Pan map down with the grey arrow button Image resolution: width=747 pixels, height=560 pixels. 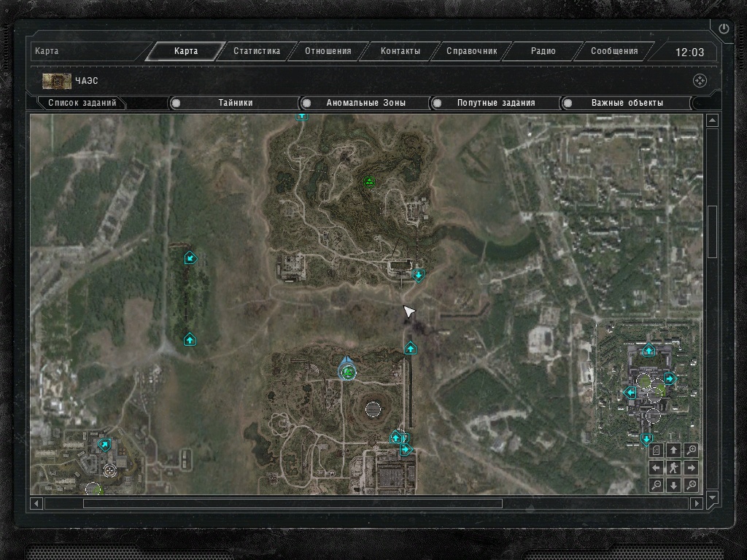673,485
